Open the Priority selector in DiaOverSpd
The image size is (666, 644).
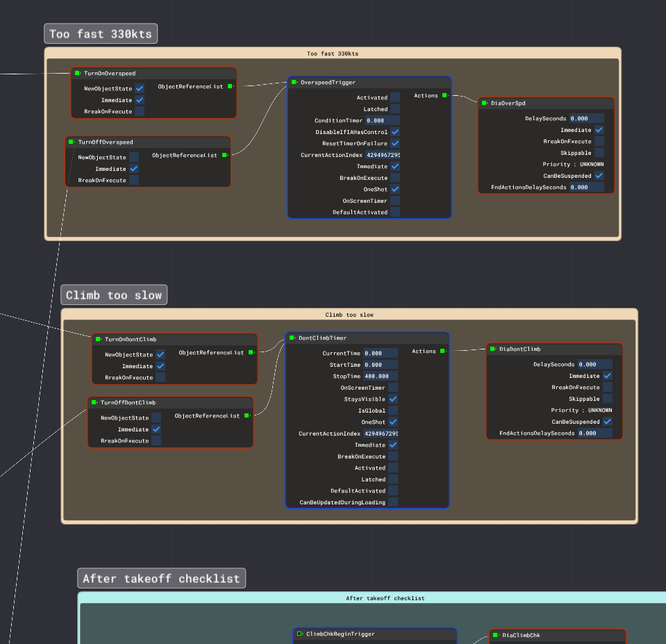[x=573, y=164]
